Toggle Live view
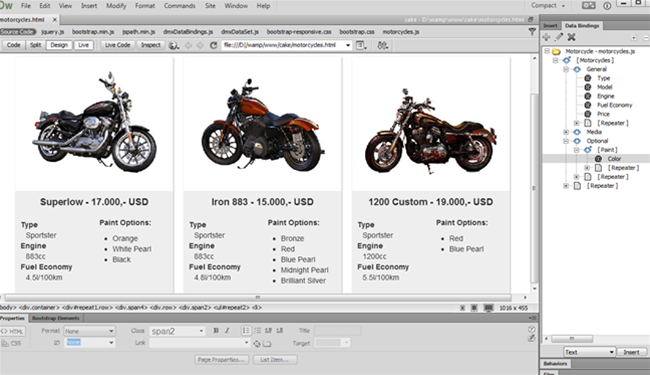The height and width of the screenshot is (375, 650). click(83, 45)
